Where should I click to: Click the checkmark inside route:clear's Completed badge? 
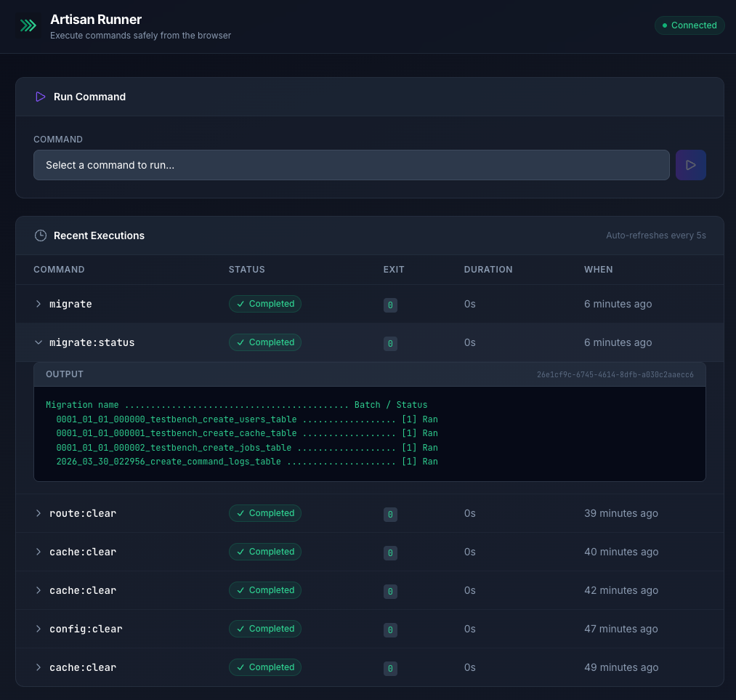pos(240,513)
